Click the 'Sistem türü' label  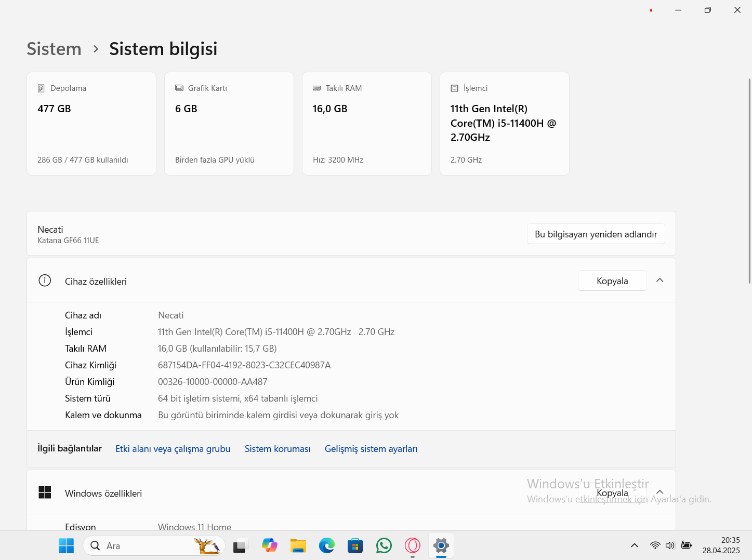coord(88,398)
